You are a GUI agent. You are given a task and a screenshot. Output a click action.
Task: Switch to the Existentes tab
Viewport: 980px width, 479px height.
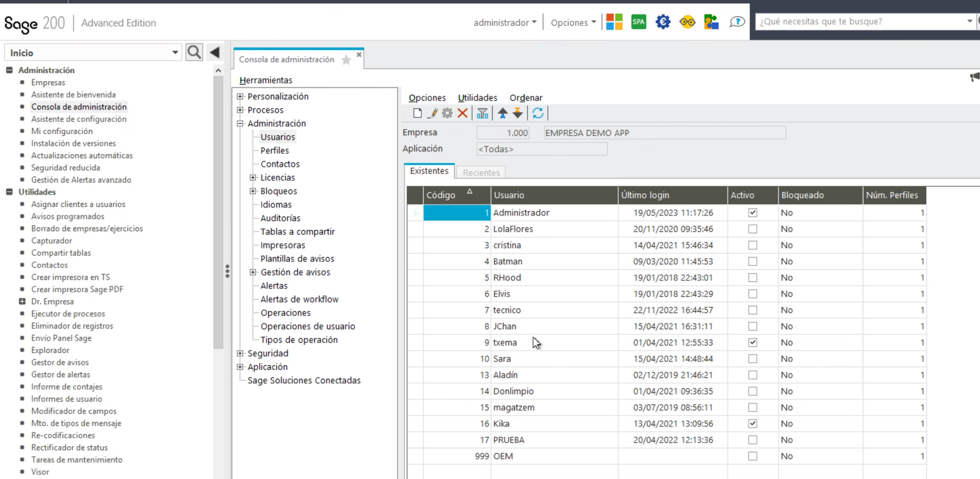pyautogui.click(x=429, y=171)
